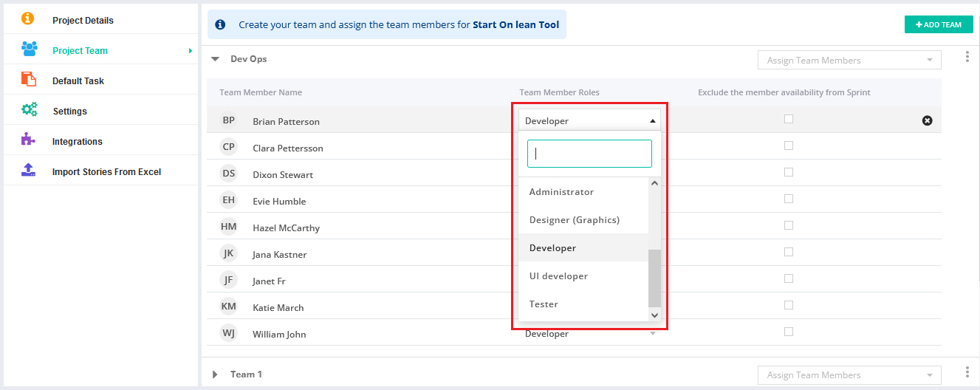This screenshot has height=390, width=980.
Task: Click the Settings gears icon
Action: click(x=29, y=110)
